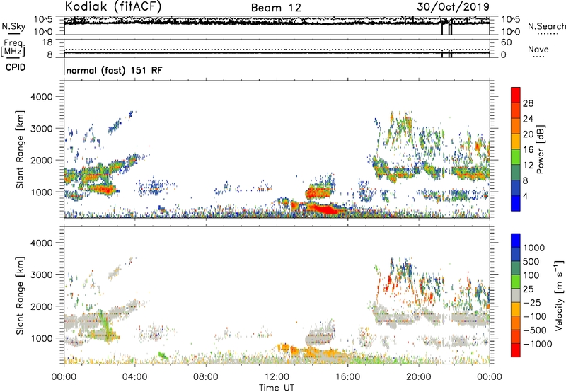Click the '20:00' time tick label
The height and width of the screenshot is (392, 566).
tap(419, 377)
